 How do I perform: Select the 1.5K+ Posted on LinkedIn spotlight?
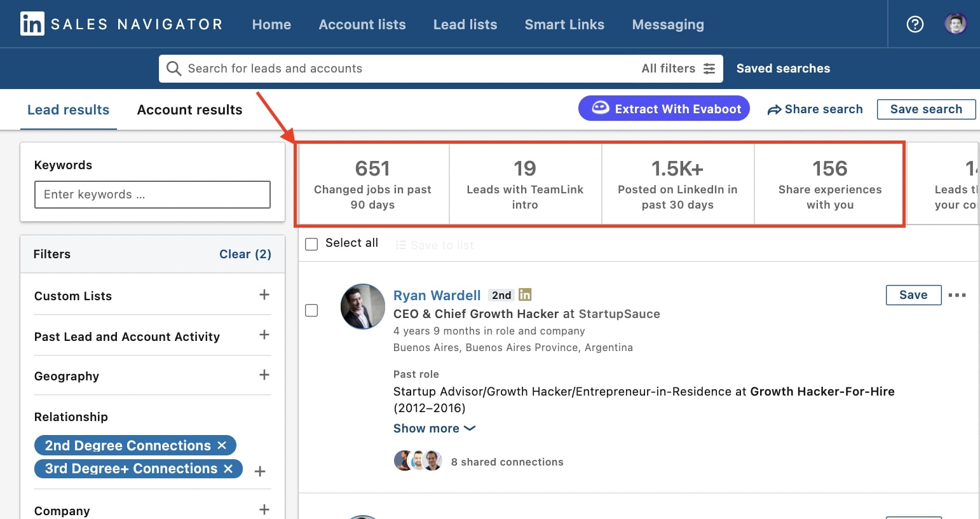click(x=677, y=184)
